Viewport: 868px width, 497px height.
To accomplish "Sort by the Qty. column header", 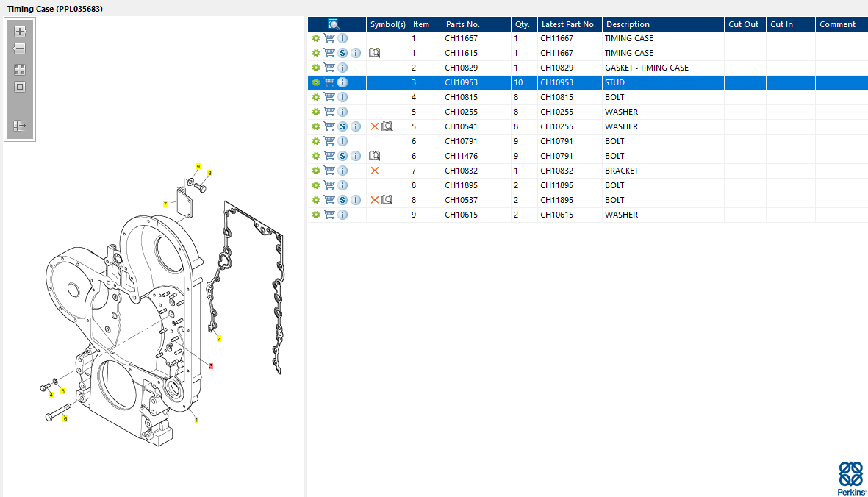I will 524,24.
